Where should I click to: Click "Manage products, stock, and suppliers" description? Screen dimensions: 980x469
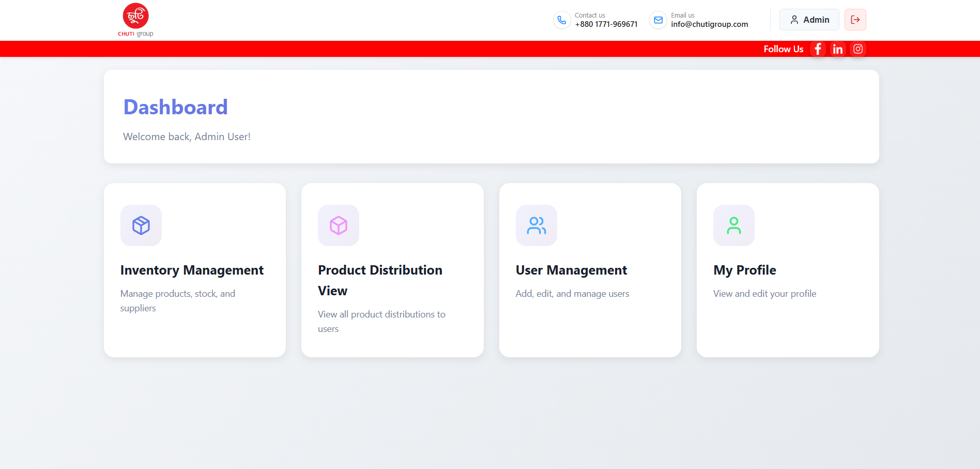click(178, 301)
